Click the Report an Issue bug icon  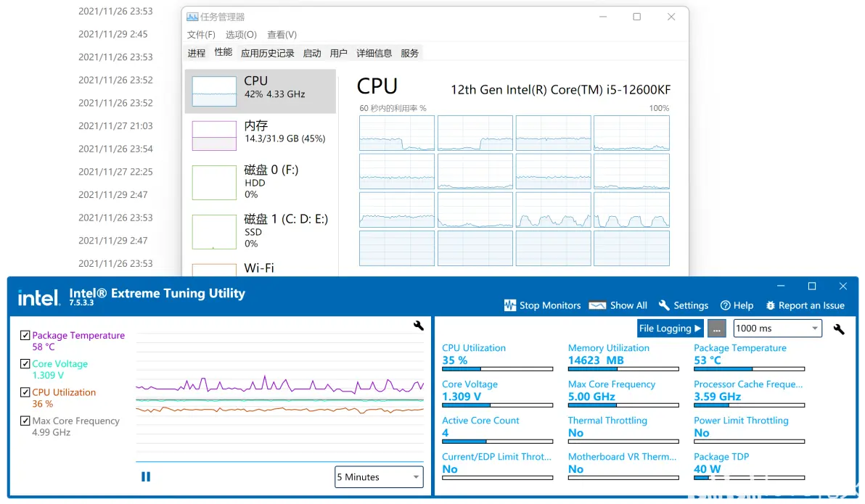(x=770, y=305)
